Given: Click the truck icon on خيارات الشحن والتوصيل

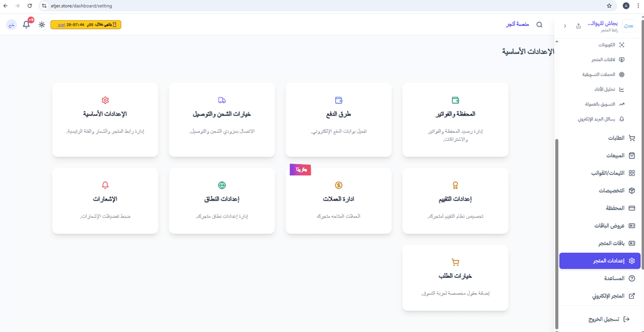Looking at the screenshot, I should (x=222, y=100).
